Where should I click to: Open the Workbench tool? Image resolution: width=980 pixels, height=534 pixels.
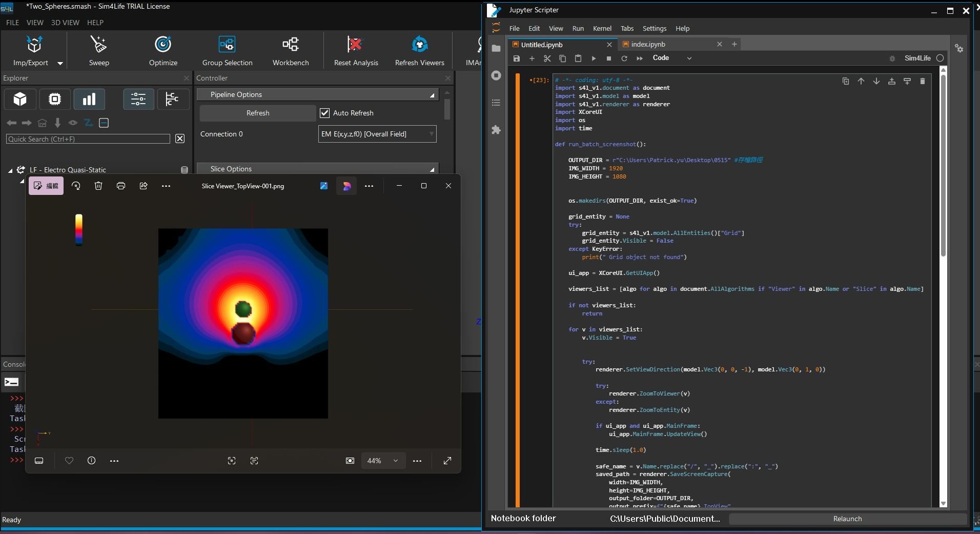tap(291, 45)
